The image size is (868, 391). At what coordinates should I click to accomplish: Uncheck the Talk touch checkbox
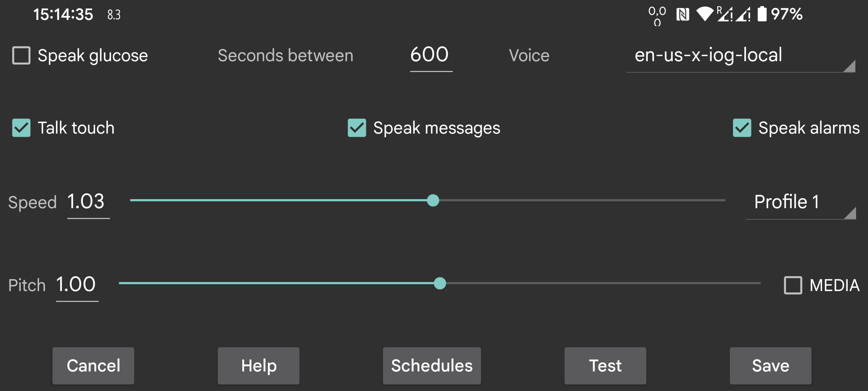coord(21,128)
